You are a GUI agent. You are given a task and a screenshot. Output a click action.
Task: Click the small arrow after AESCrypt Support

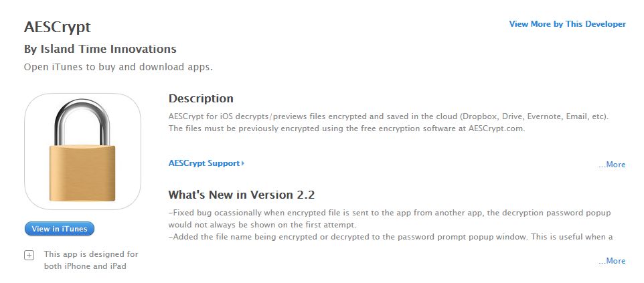pyautogui.click(x=243, y=163)
